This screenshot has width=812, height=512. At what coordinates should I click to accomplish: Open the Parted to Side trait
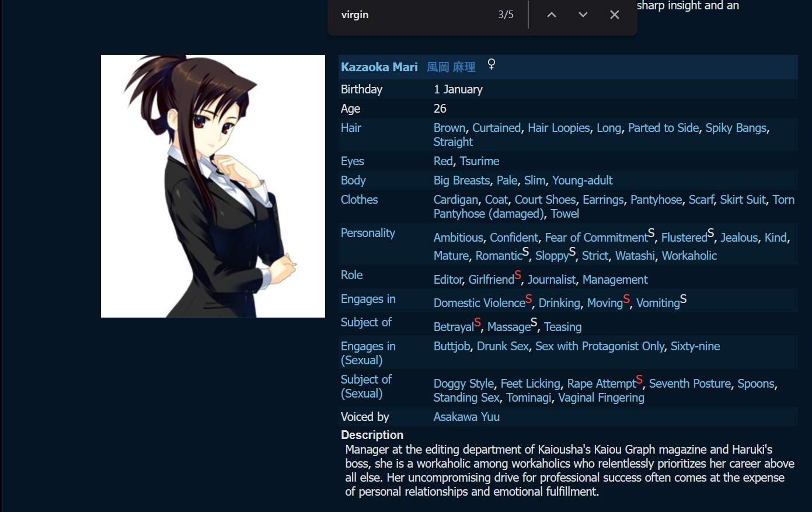(x=663, y=128)
